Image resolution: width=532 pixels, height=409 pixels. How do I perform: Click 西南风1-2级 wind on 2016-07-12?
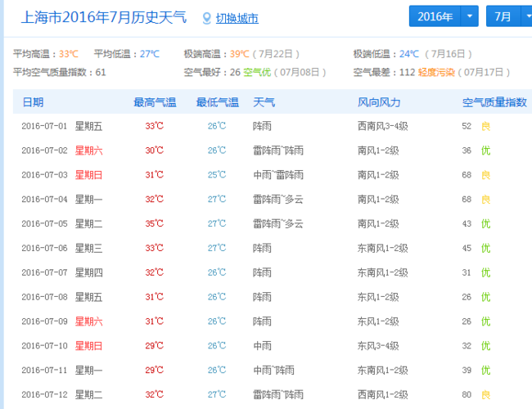[x=383, y=395]
